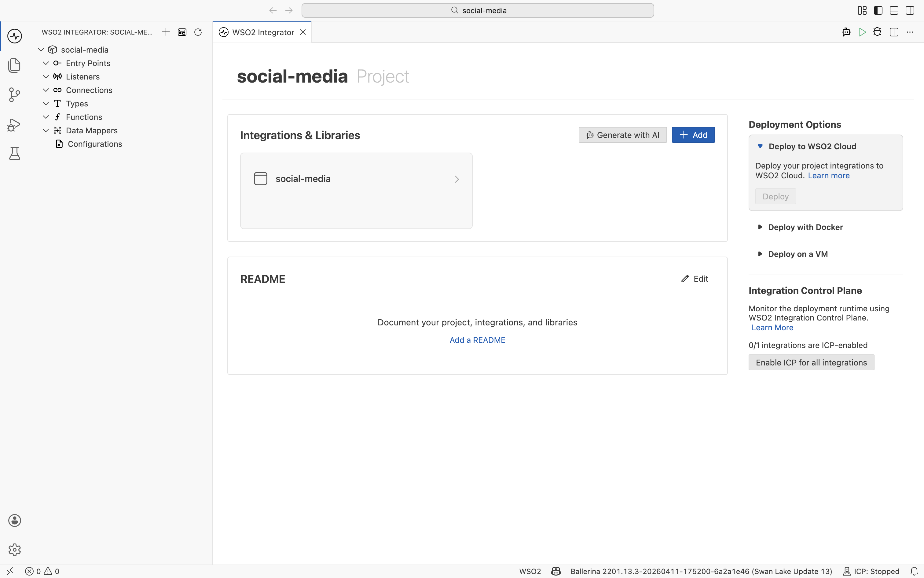Open Testing flask icon in activity bar
This screenshot has height=578, width=924.
[x=14, y=154]
